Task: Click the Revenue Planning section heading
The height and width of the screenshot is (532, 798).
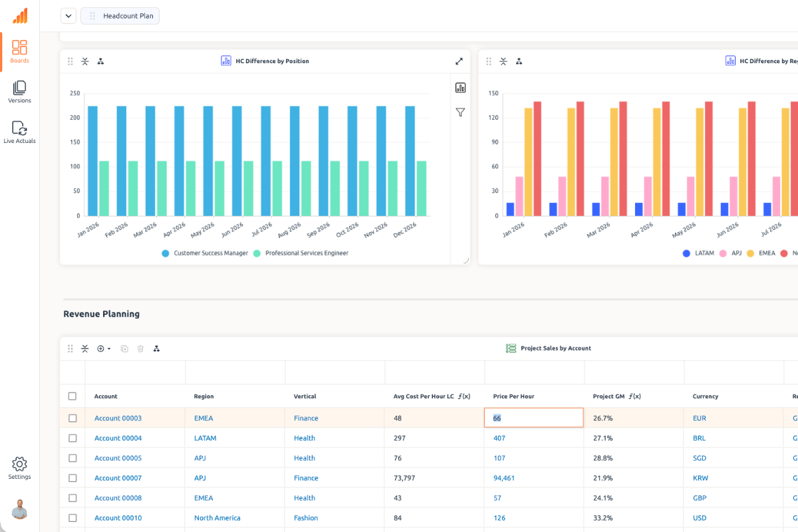Action: tap(102, 314)
